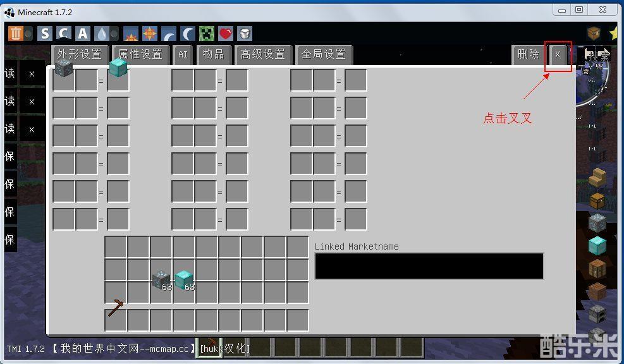Click the x next to topmost 读 slot
The image size is (624, 364).
point(32,73)
